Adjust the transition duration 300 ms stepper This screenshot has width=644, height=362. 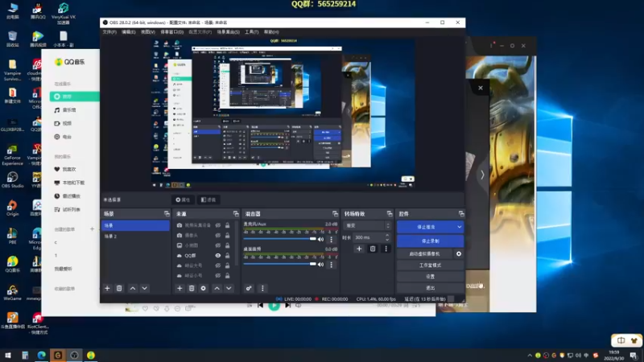[388, 237]
